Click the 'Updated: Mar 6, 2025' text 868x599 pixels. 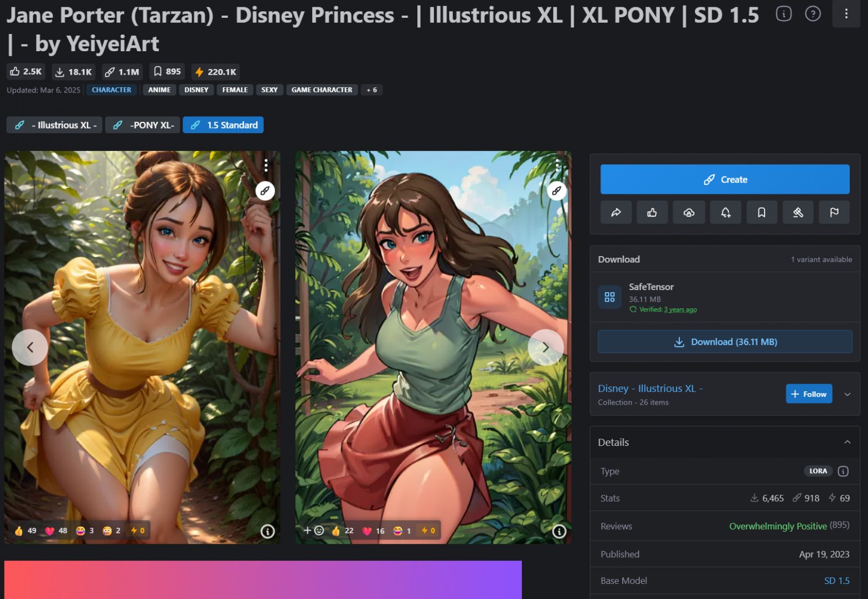[43, 90]
